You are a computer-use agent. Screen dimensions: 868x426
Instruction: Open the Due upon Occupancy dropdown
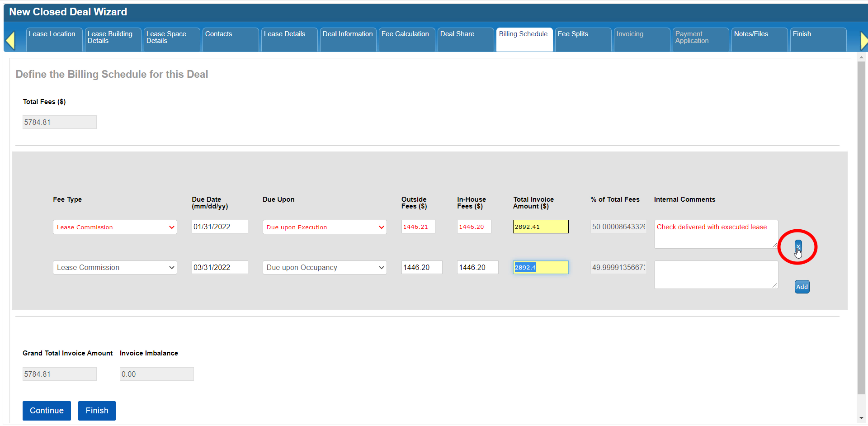coord(324,268)
